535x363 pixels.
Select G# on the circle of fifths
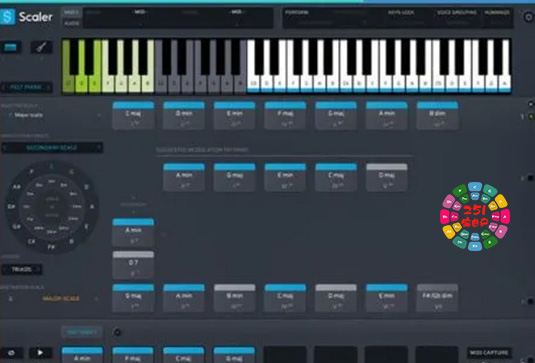[16, 227]
